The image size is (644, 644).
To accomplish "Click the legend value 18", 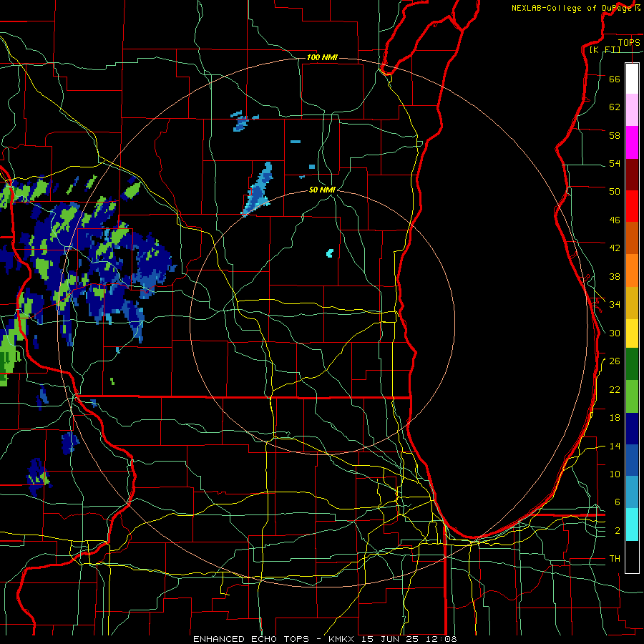I will click(x=615, y=418).
